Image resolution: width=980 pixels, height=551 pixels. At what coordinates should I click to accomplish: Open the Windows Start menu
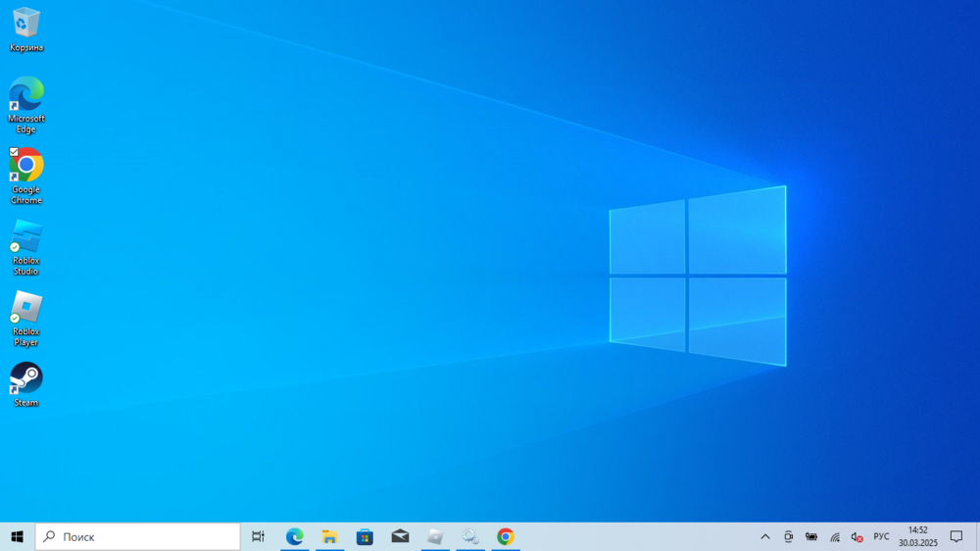[17, 536]
